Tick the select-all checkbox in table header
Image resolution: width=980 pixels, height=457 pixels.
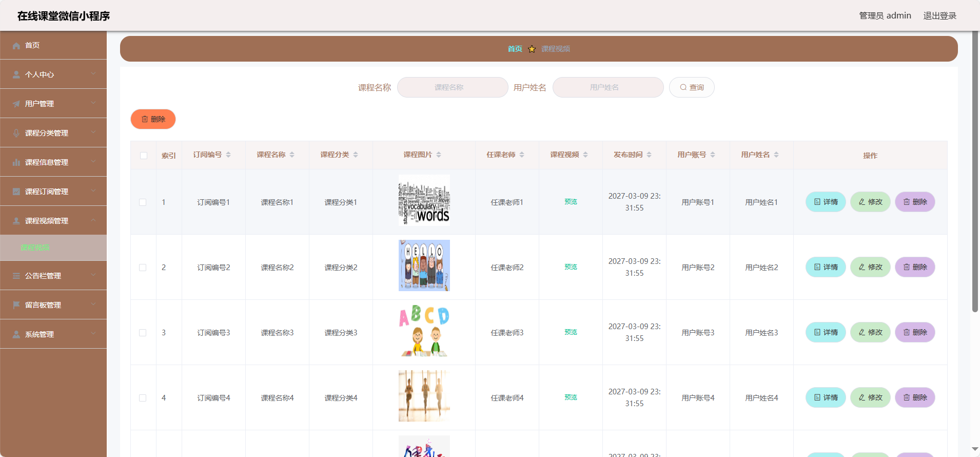[144, 156]
